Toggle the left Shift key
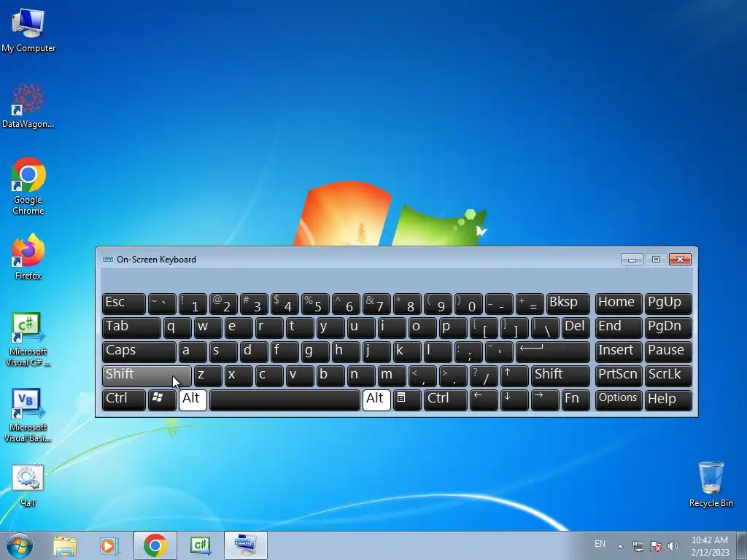Viewport: 747px width, 560px height. (147, 376)
